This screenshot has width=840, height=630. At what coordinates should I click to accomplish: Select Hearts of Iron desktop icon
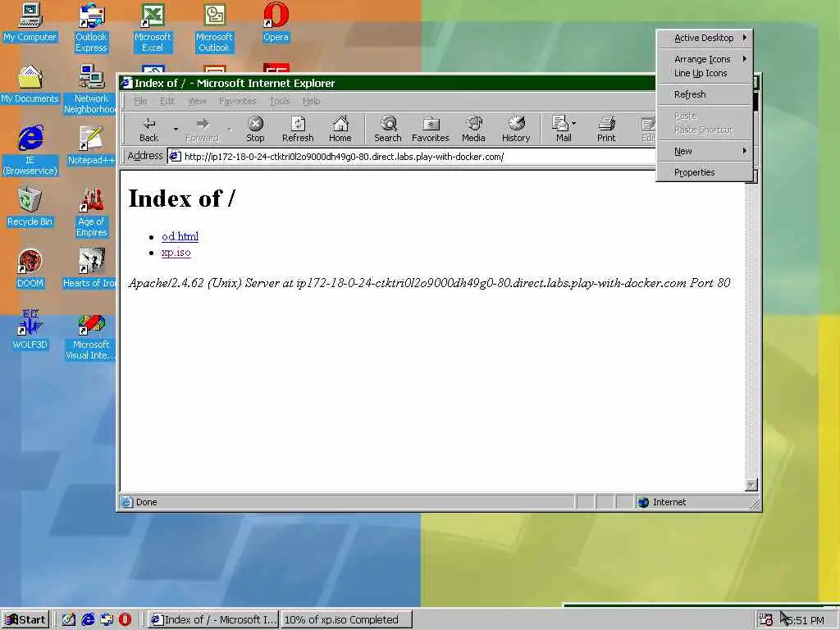(90, 269)
